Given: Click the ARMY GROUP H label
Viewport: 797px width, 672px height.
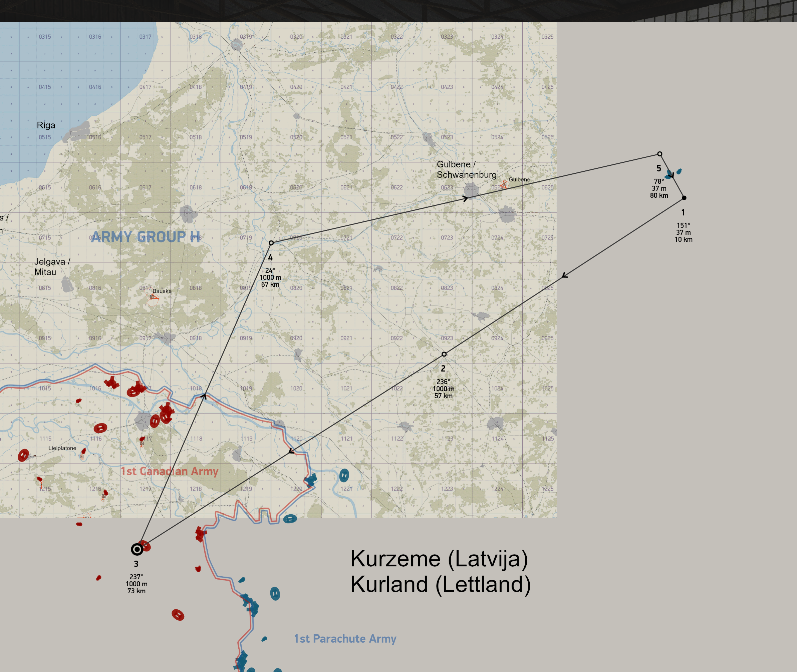Looking at the screenshot, I should tap(145, 237).
